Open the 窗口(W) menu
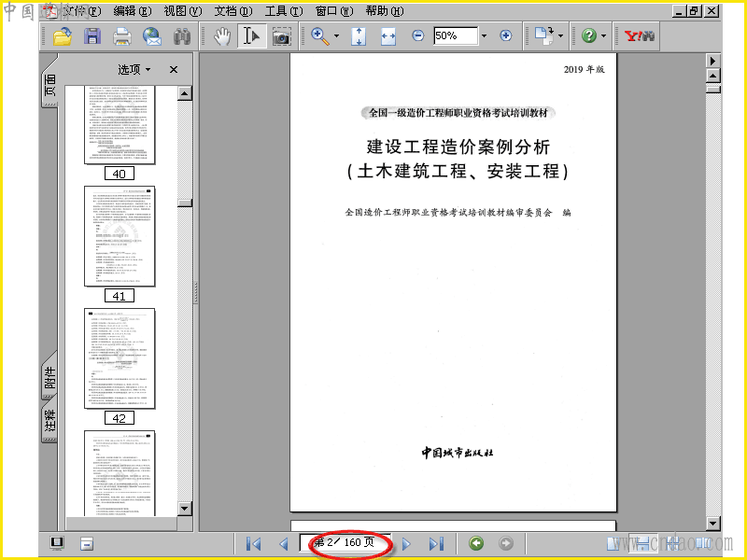Viewport: 747px width, 560px height. click(x=334, y=10)
